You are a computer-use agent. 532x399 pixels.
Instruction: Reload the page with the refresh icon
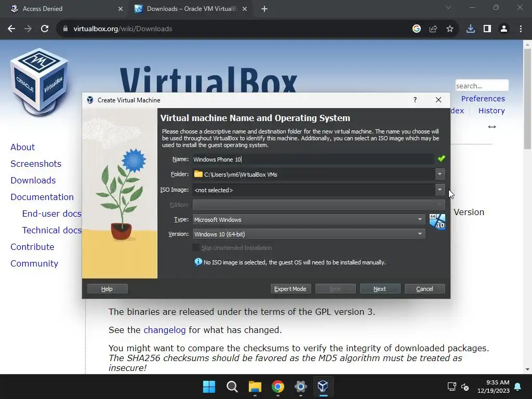45,29
